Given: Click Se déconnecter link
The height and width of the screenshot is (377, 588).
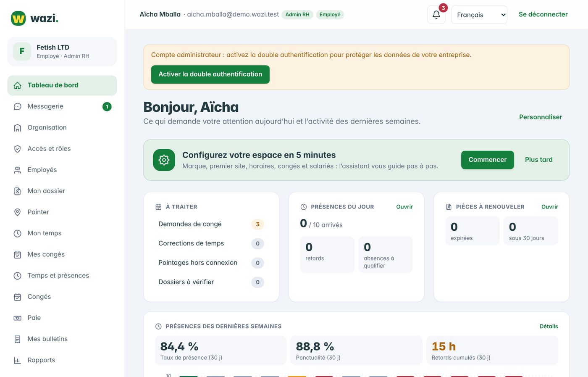Looking at the screenshot, I should click(x=543, y=14).
